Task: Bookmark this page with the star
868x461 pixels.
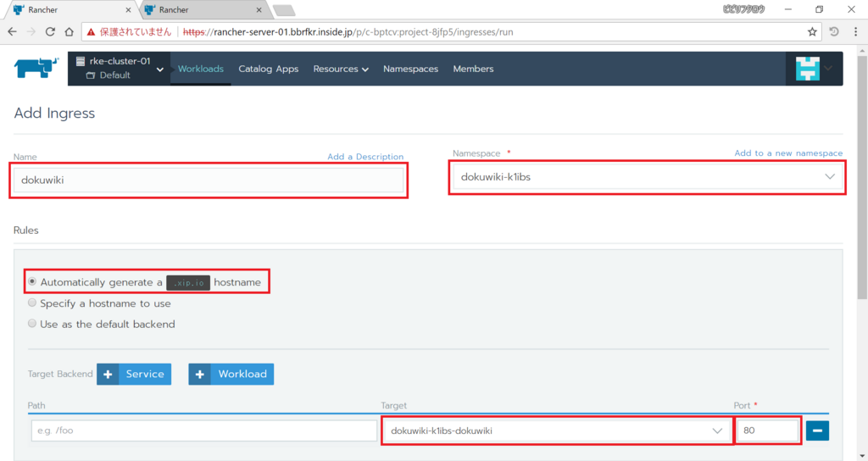Action: [x=812, y=32]
